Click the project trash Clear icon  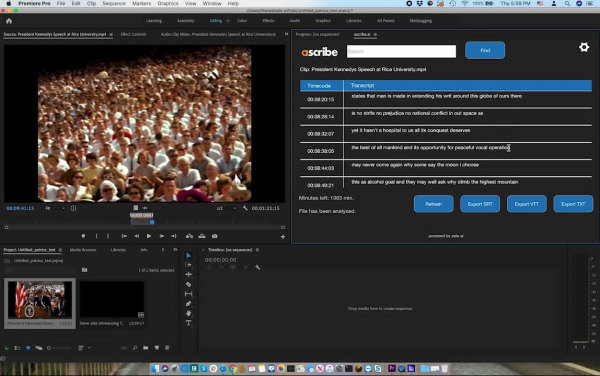(167, 348)
